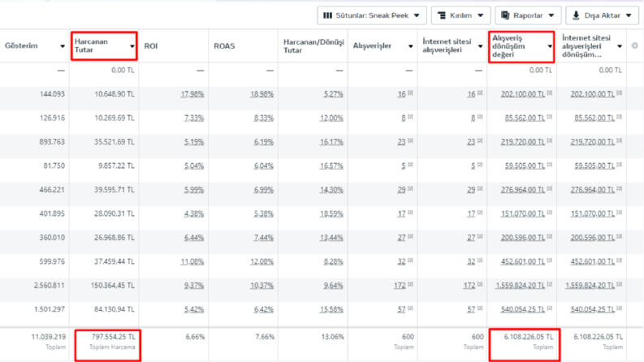Viewport: 644px width, 362px height.
Task: Click the Alışverişler value 57
Action: coord(402,309)
